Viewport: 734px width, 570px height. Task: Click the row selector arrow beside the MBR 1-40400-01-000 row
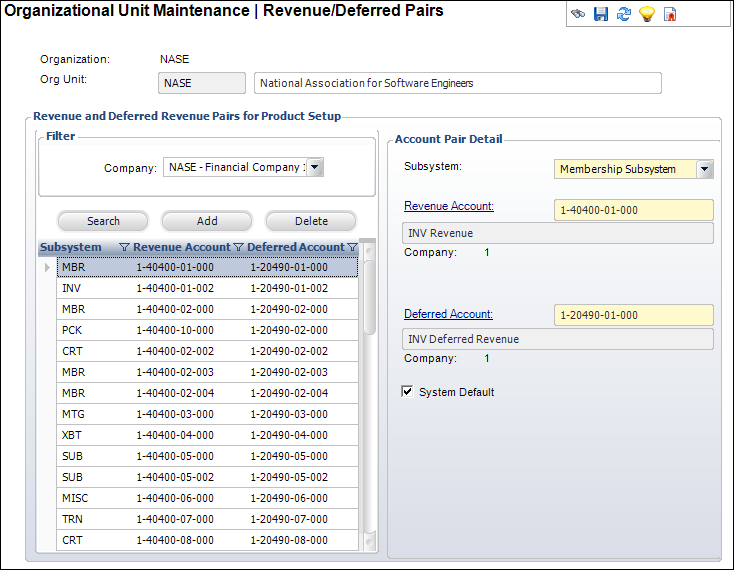pos(47,267)
